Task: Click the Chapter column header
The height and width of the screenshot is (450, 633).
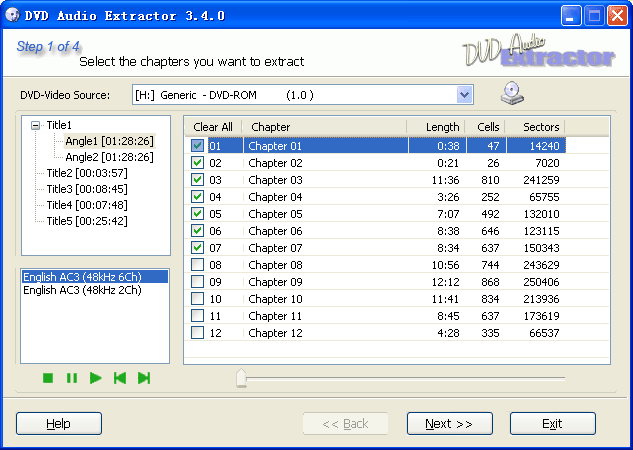Action: pyautogui.click(x=324, y=127)
